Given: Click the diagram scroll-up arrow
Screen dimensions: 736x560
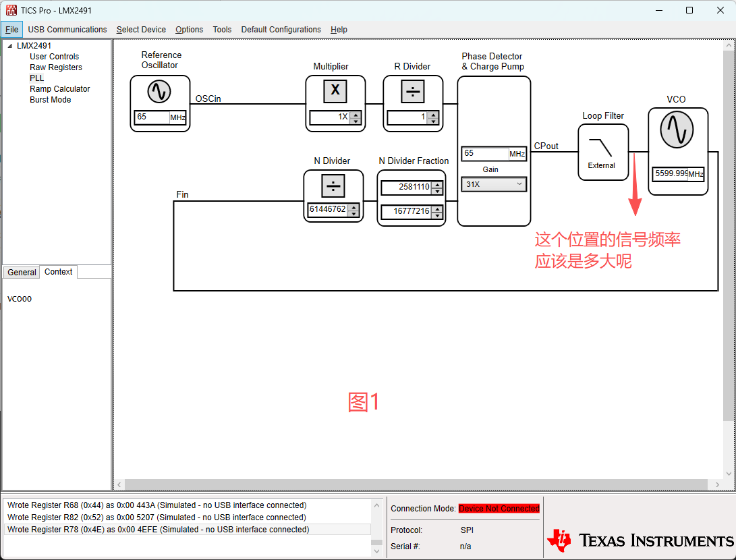Looking at the screenshot, I should (x=729, y=45).
